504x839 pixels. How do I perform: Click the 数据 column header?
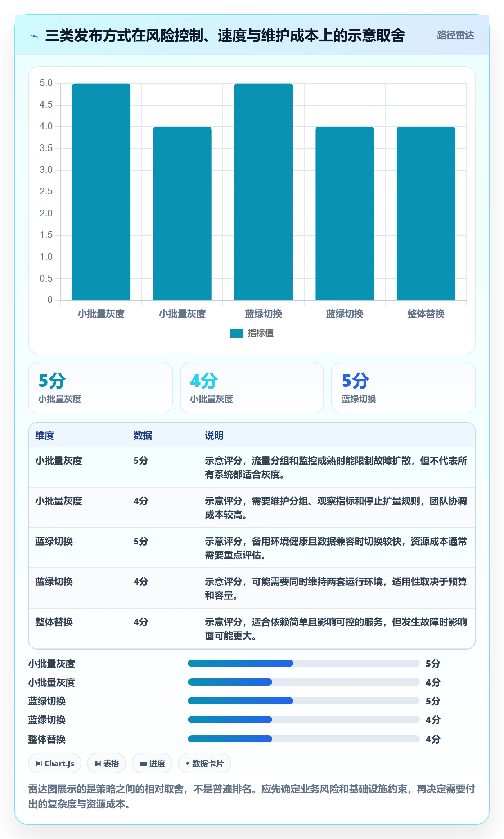click(143, 435)
